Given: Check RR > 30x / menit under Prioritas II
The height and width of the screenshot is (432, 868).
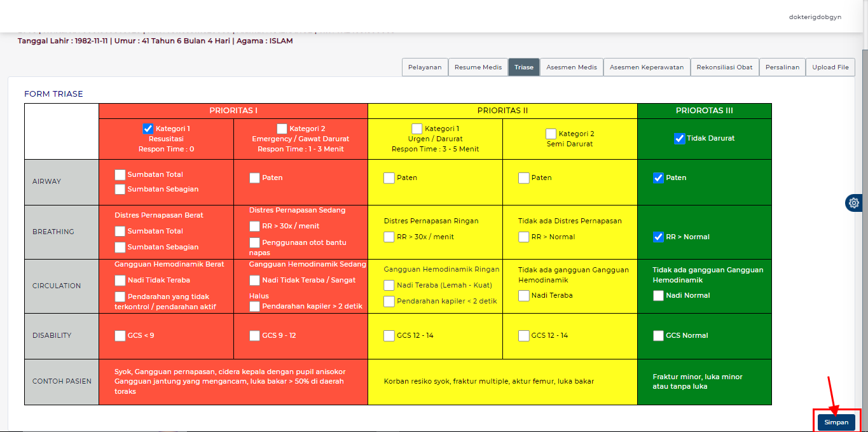Looking at the screenshot, I should click(x=389, y=237).
